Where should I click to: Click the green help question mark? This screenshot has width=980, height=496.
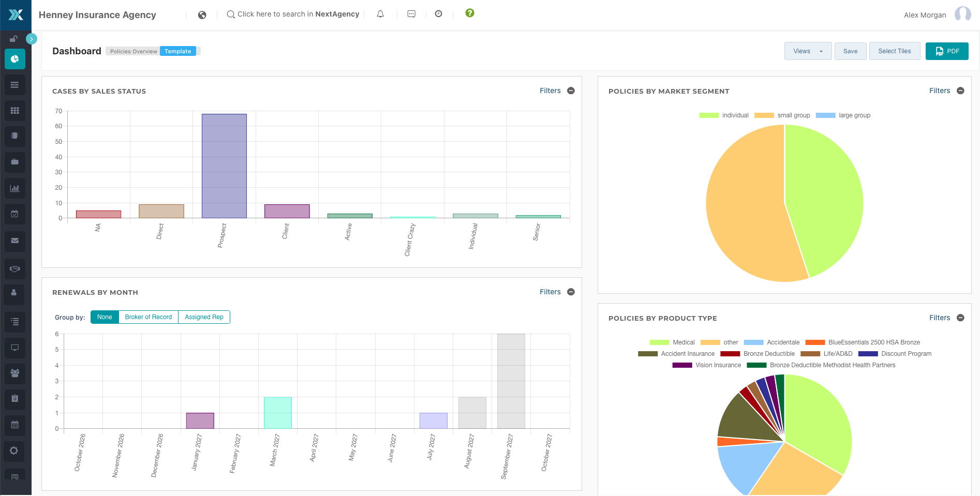[470, 13]
